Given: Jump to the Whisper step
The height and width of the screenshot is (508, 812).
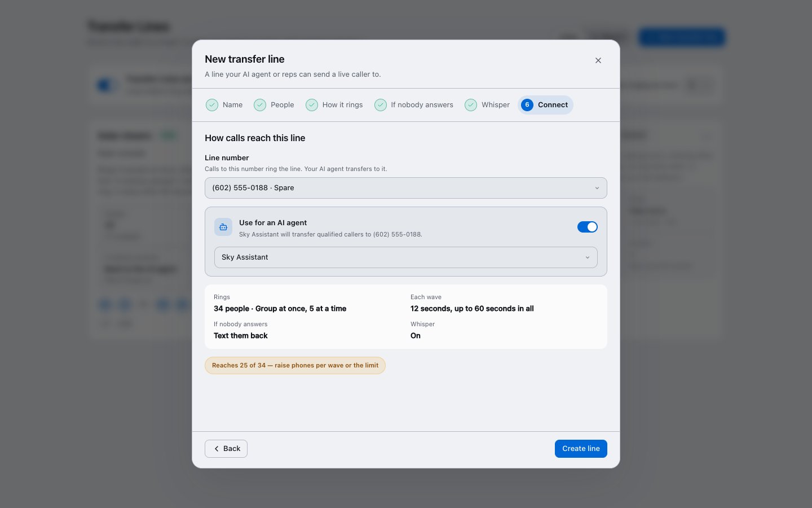Looking at the screenshot, I should click(x=487, y=105).
